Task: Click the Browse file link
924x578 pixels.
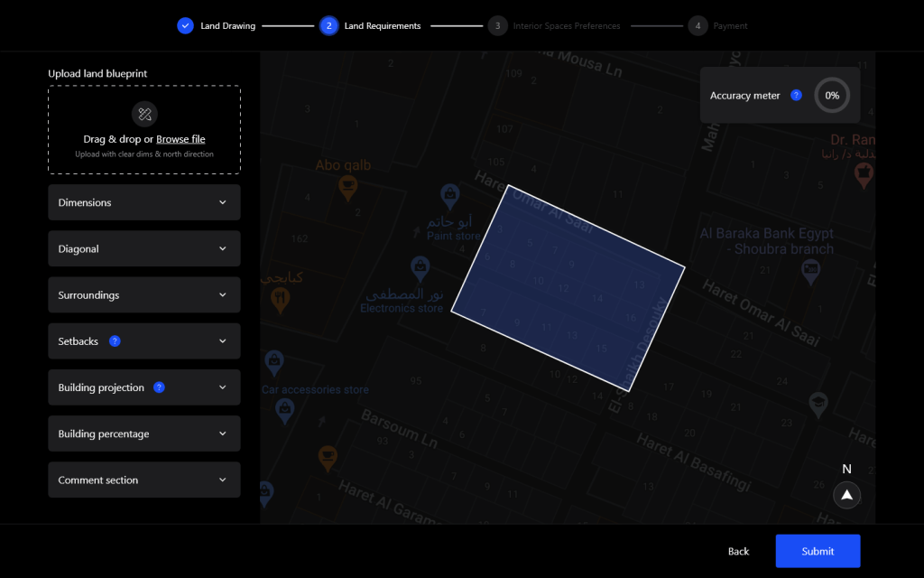Action: 180,139
